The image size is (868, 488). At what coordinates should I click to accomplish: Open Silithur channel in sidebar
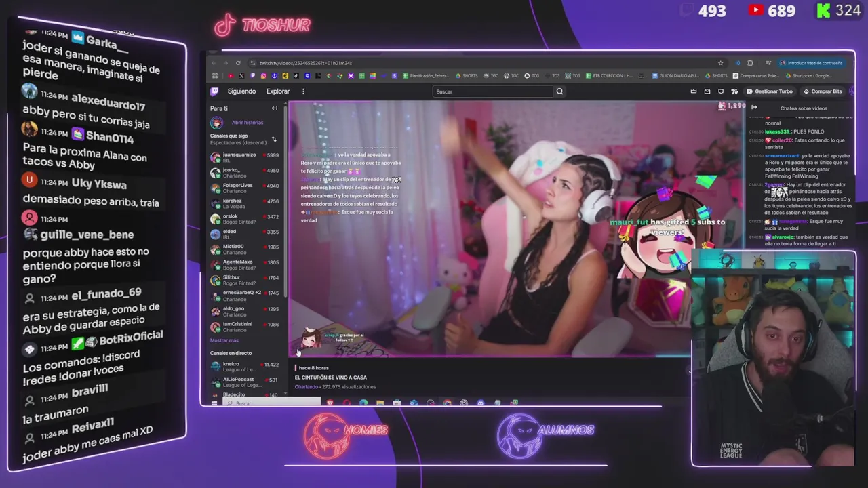[x=245, y=280]
